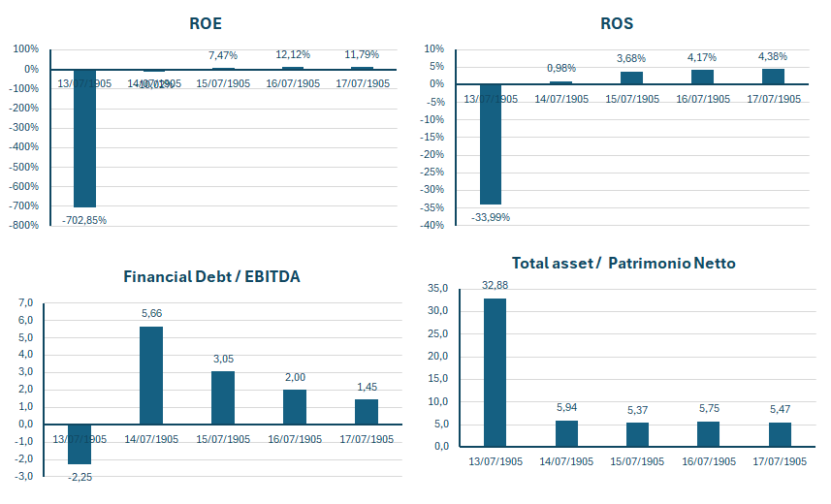The height and width of the screenshot is (504, 831).
Task: Click the Total asset bar valued 5,94
Action: (x=566, y=433)
